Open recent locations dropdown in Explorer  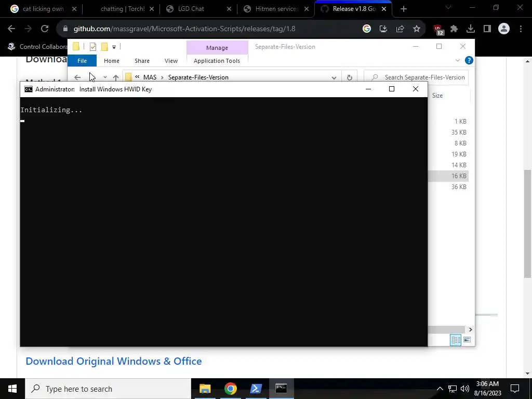pyautogui.click(x=105, y=77)
